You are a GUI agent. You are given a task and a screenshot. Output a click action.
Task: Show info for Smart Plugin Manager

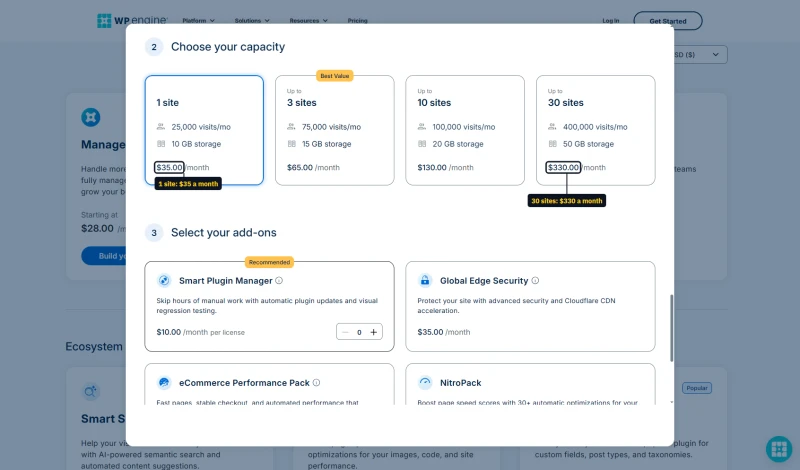point(279,281)
